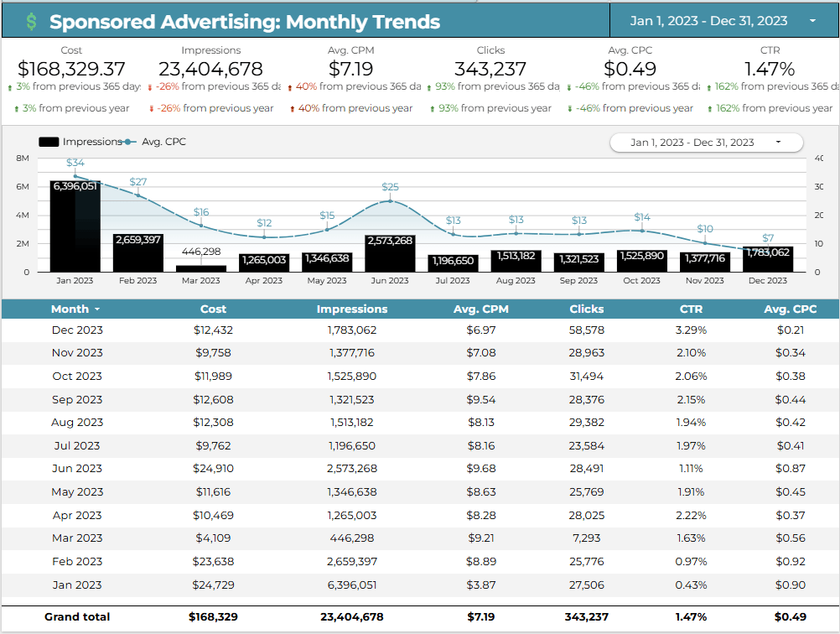This screenshot has width=840, height=634.
Task: Sort table by Clicks column header
Action: 587,309
